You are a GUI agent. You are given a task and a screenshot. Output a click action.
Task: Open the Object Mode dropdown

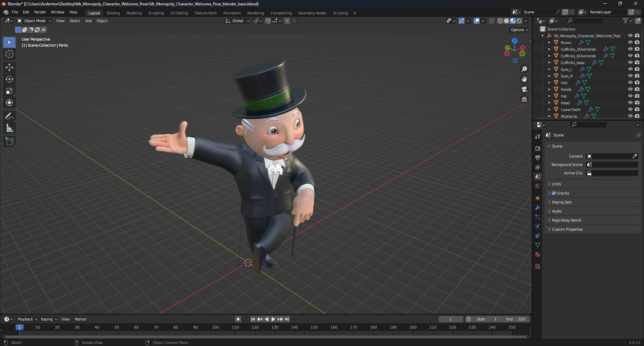(x=34, y=21)
